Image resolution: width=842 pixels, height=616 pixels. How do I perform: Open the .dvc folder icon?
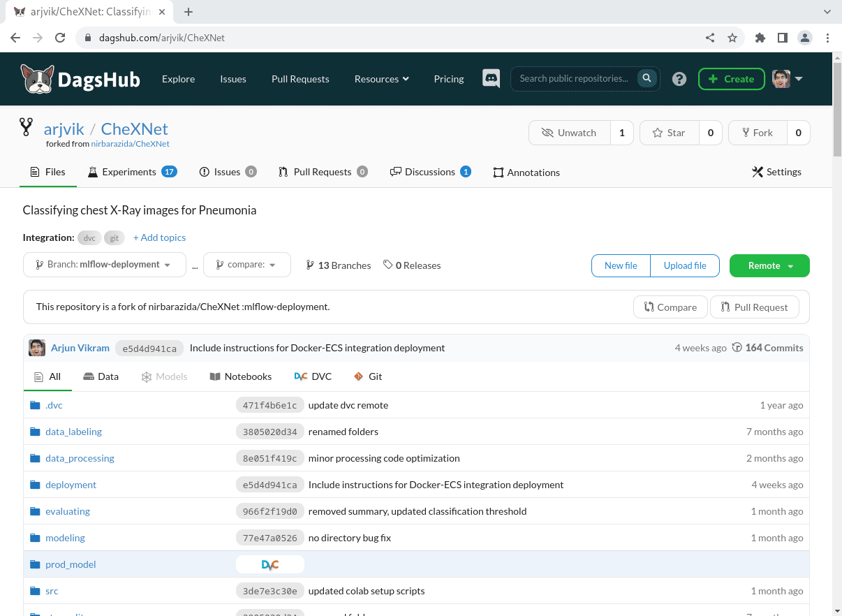click(x=35, y=405)
